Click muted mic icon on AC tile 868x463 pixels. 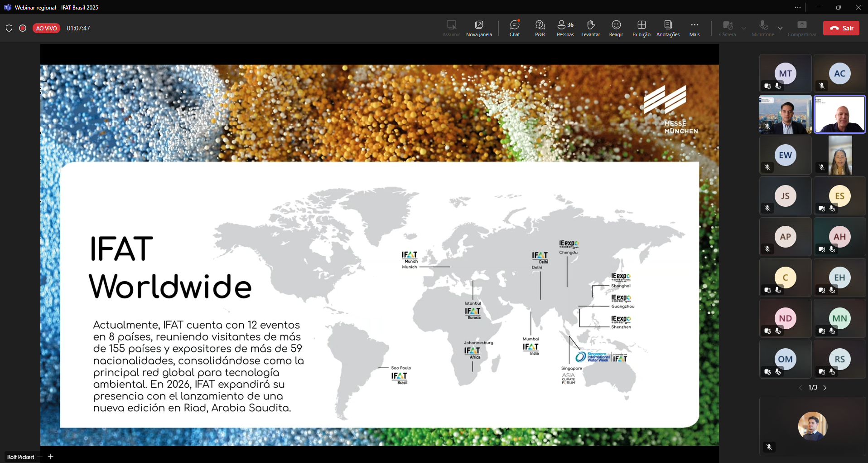[822, 86]
